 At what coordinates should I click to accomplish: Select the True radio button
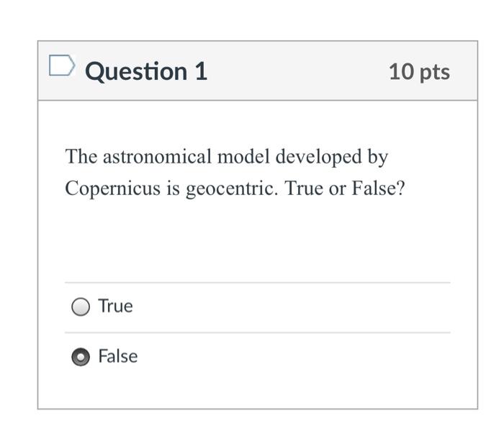81,307
